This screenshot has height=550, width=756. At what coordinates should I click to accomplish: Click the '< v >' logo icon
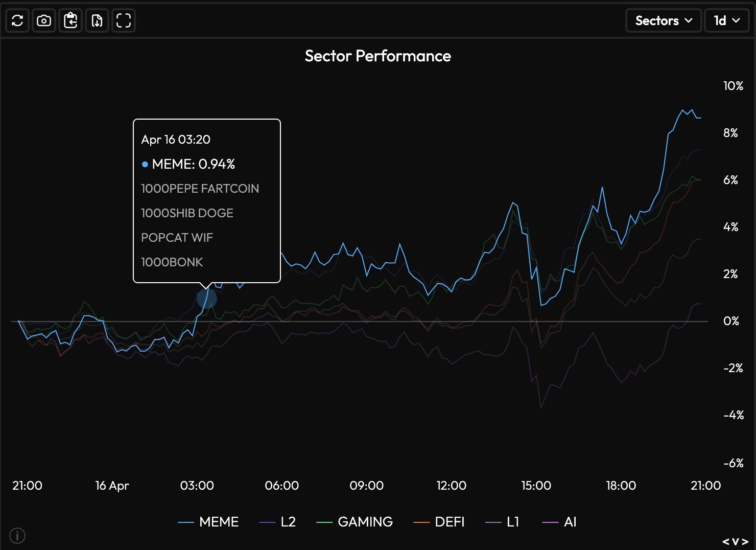click(735, 541)
